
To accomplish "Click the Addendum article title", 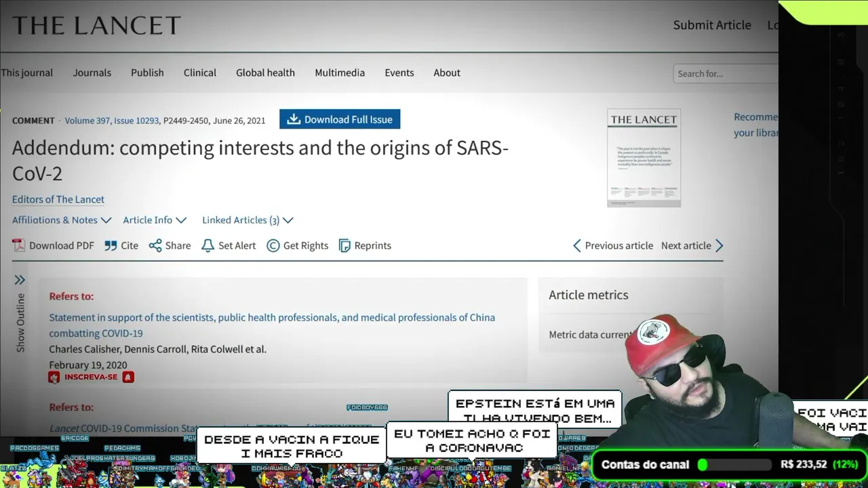I will pos(260,161).
